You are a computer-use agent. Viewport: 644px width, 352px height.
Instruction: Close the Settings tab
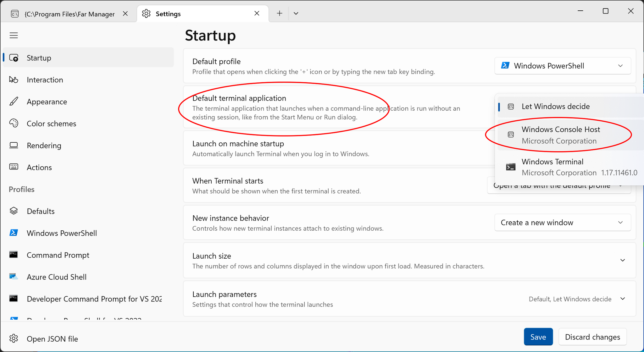tap(257, 13)
